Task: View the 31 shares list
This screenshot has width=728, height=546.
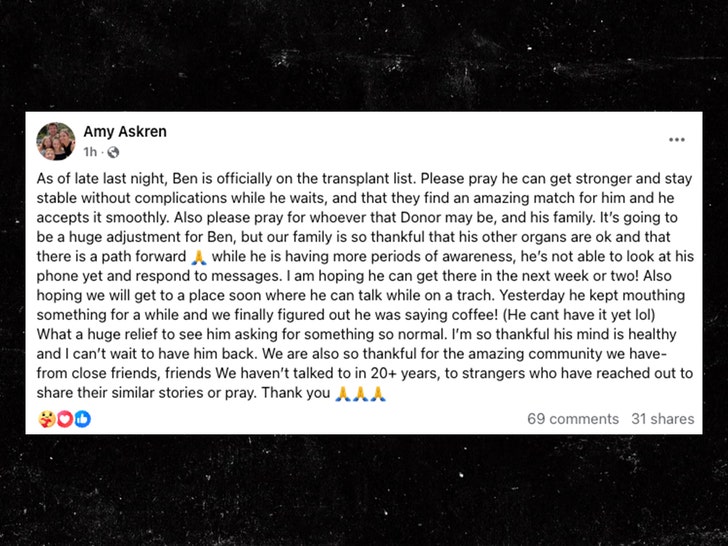Action: click(663, 419)
